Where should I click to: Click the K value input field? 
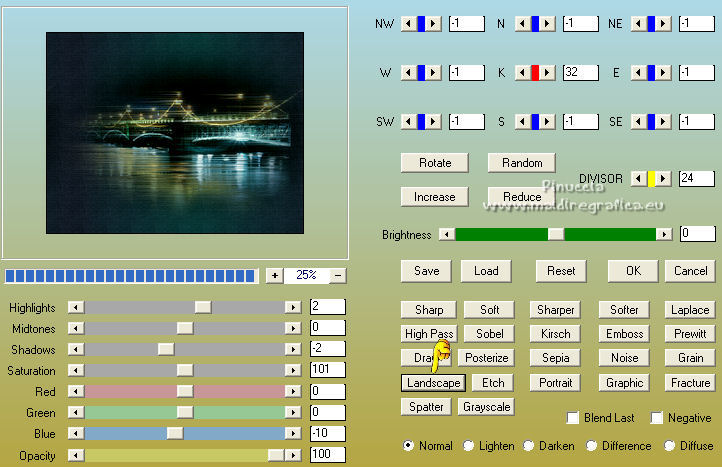point(581,73)
